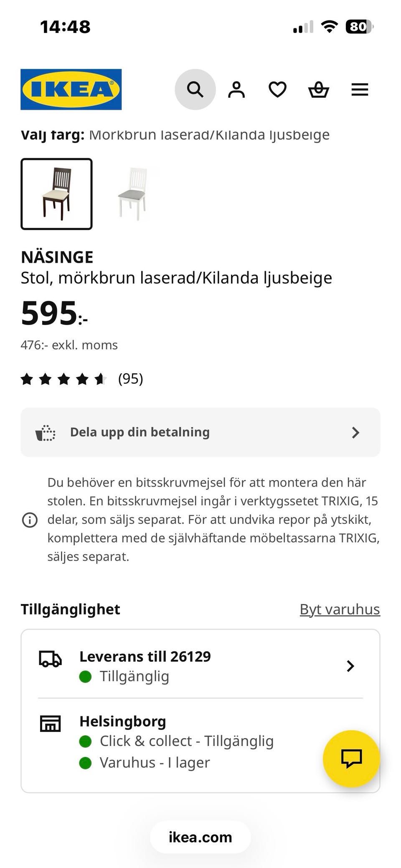The height and width of the screenshot is (868, 401).
Task: Open the star rating reviews
Action: click(63, 379)
